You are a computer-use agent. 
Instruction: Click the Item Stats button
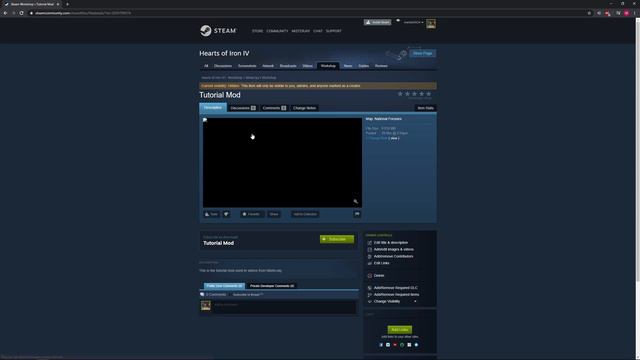pos(425,108)
